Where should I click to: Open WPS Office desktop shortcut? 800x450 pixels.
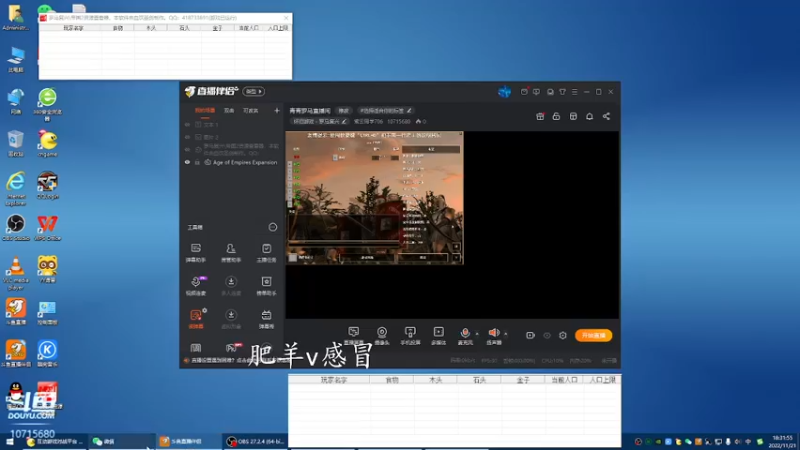pyautogui.click(x=47, y=228)
